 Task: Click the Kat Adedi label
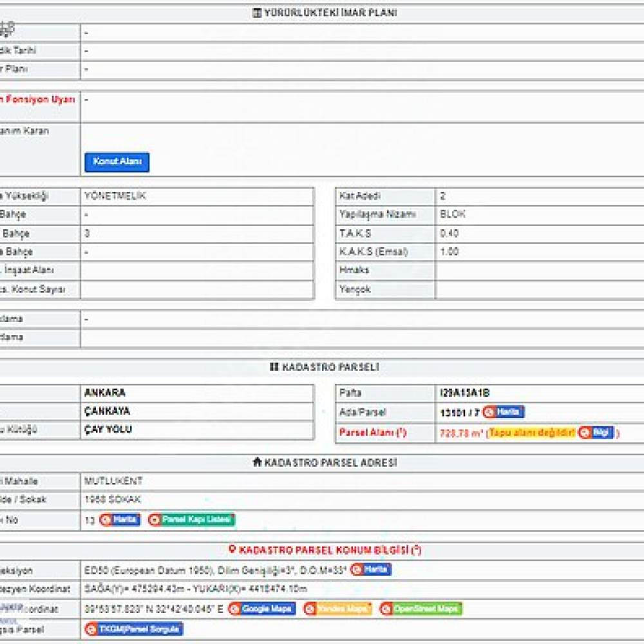[360, 196]
